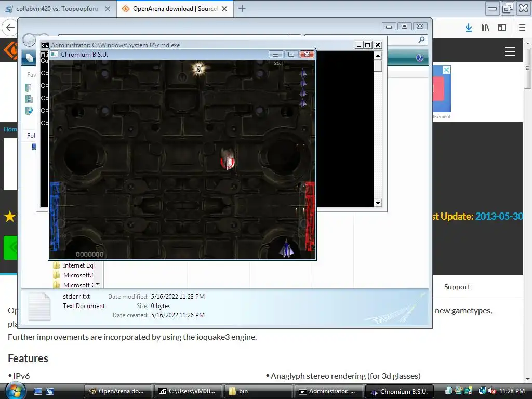
Task: Click the SourceForge page scrollbar thumb
Action: [x=527, y=68]
